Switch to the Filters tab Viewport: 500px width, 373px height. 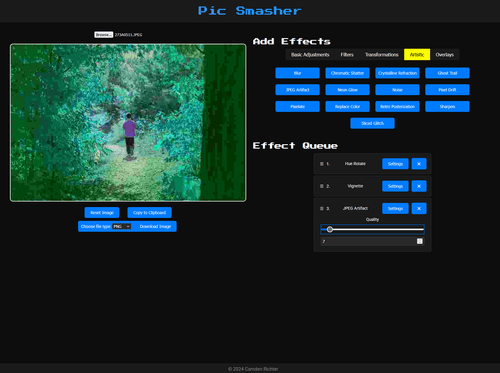click(x=347, y=55)
